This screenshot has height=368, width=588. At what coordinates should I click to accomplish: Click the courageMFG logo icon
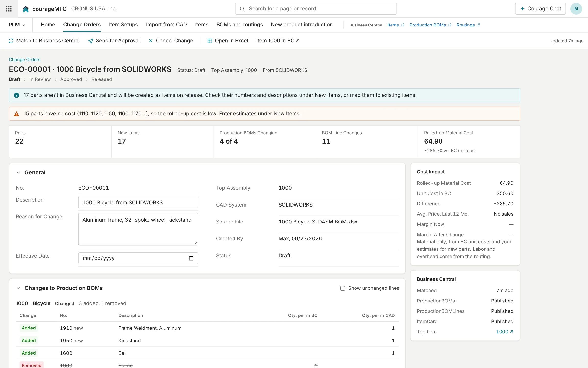click(26, 9)
